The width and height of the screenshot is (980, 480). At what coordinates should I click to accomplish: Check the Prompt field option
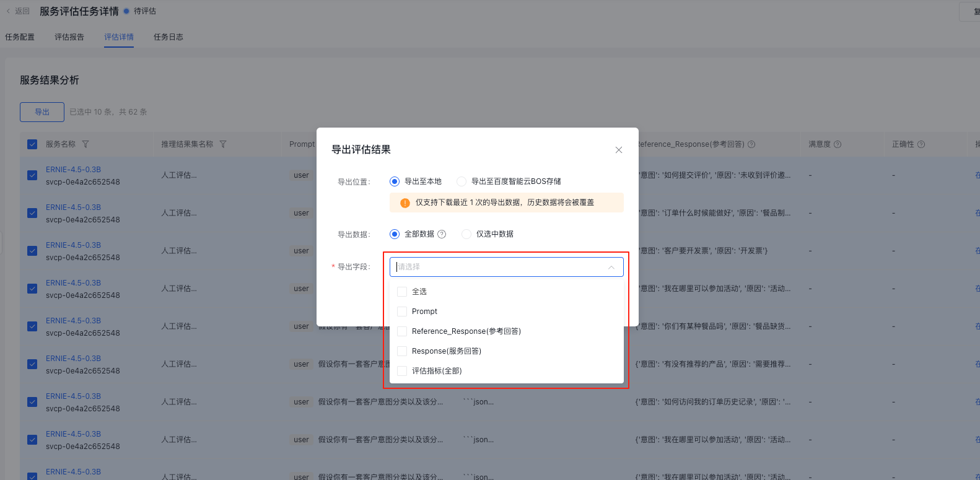tap(402, 312)
